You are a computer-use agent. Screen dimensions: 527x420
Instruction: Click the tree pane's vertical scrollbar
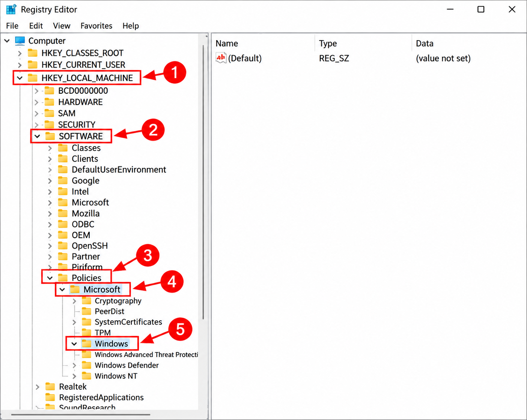click(x=204, y=182)
